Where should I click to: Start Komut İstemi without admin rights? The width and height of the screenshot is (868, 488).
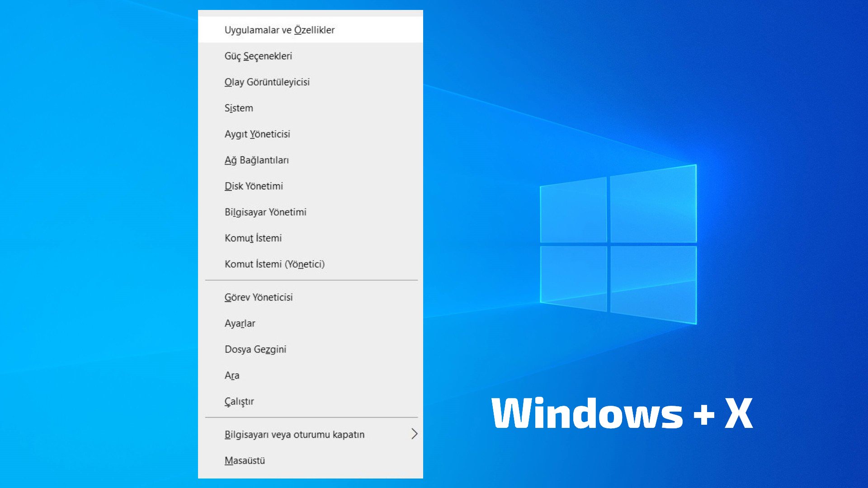click(x=311, y=238)
